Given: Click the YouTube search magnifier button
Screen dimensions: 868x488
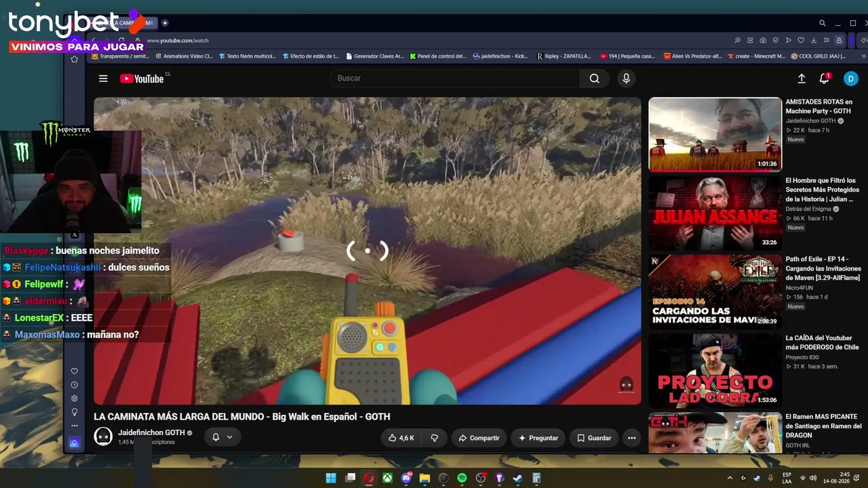Looking at the screenshot, I should [594, 79].
